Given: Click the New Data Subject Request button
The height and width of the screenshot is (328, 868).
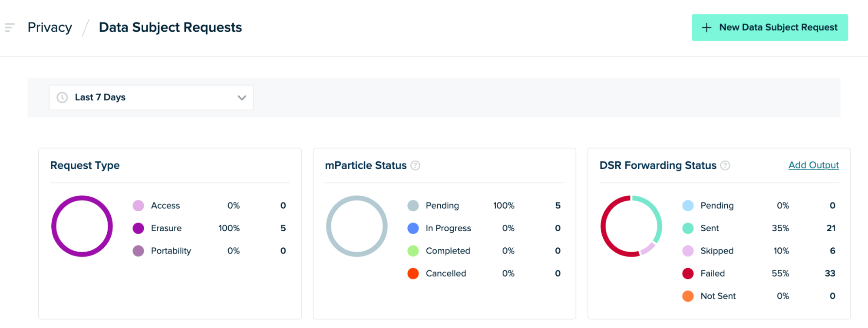Looking at the screenshot, I should pyautogui.click(x=769, y=28).
